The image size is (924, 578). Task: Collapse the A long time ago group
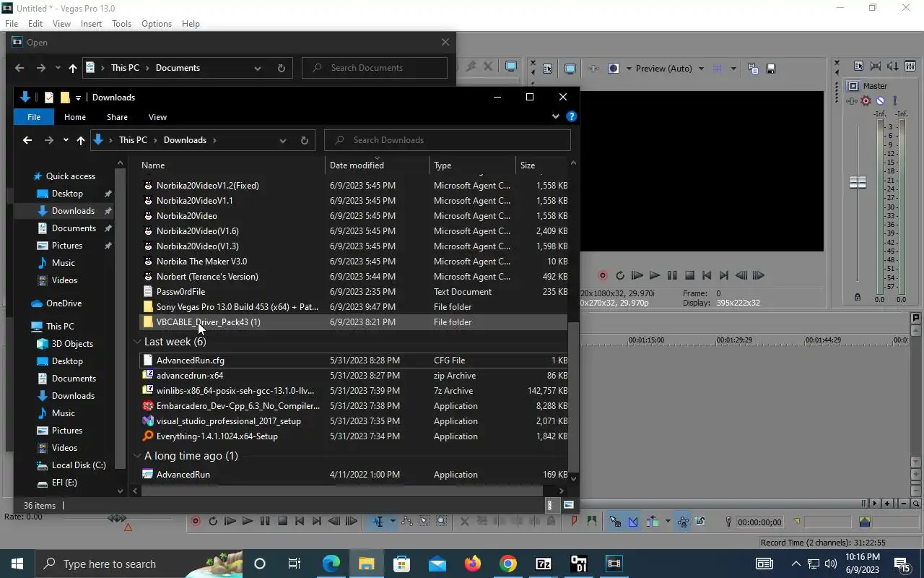click(137, 456)
